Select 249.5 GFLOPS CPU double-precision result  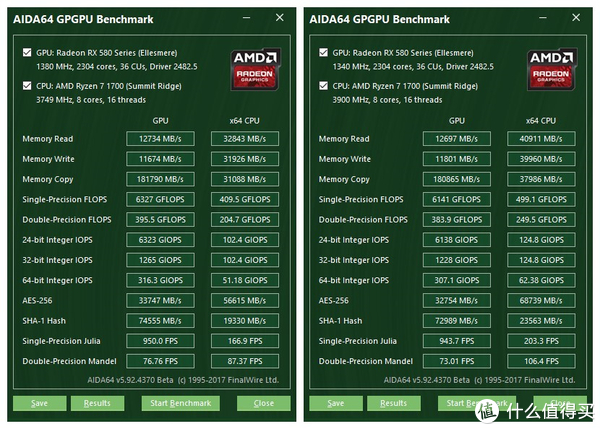tap(541, 220)
